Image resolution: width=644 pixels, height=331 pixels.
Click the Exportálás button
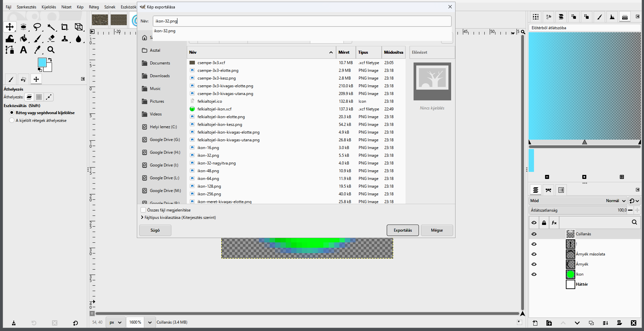[x=402, y=230]
